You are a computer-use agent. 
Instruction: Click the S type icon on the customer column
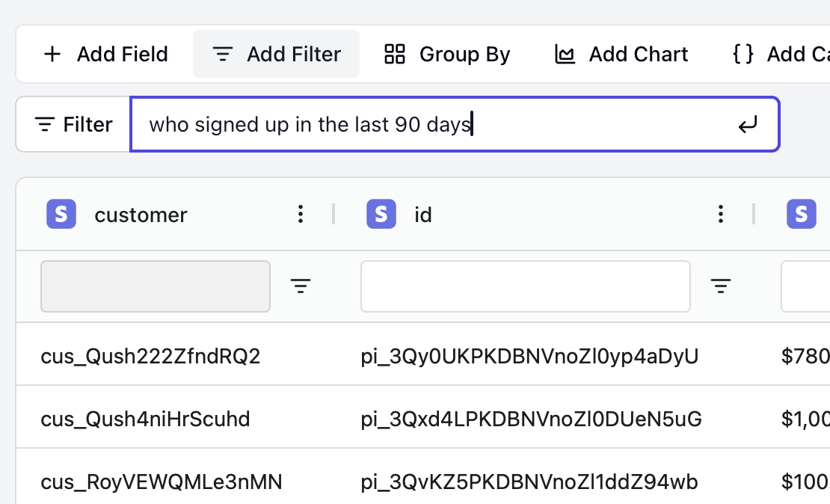click(x=61, y=214)
